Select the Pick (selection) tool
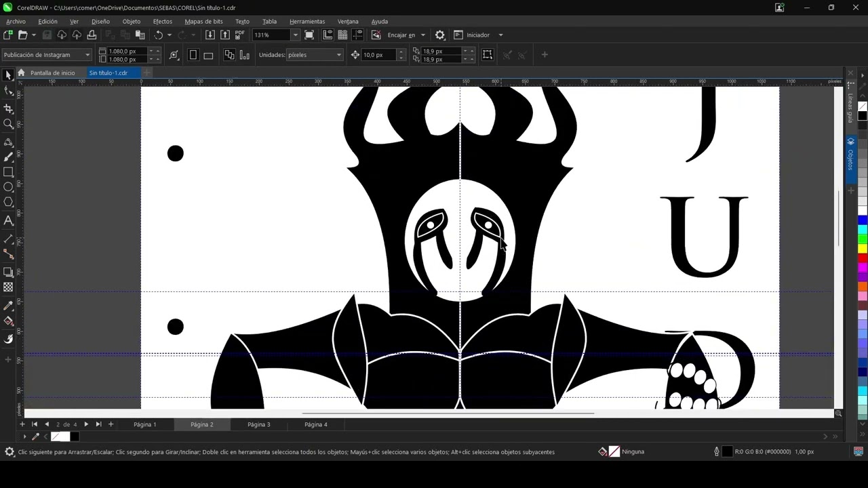The height and width of the screenshot is (488, 868). point(8,76)
